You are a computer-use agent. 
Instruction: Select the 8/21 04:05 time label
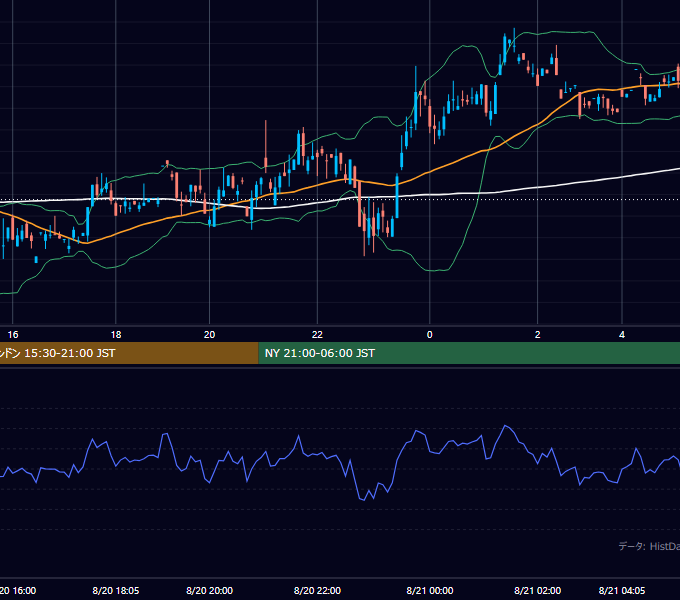tap(622, 590)
